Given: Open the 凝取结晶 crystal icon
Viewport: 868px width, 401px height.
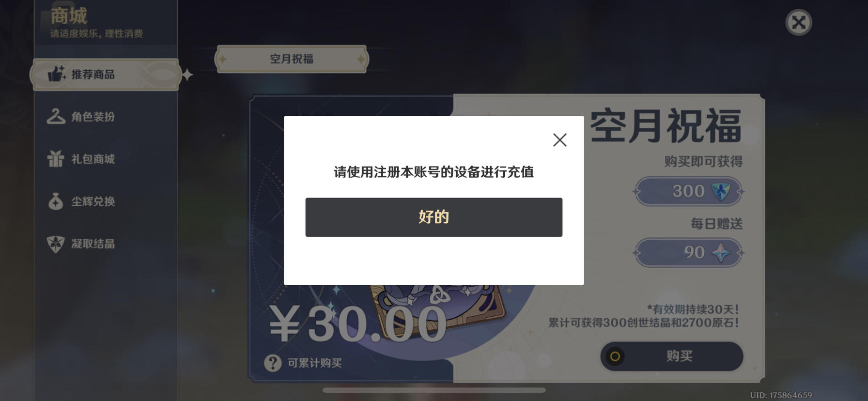Looking at the screenshot, I should (56, 244).
